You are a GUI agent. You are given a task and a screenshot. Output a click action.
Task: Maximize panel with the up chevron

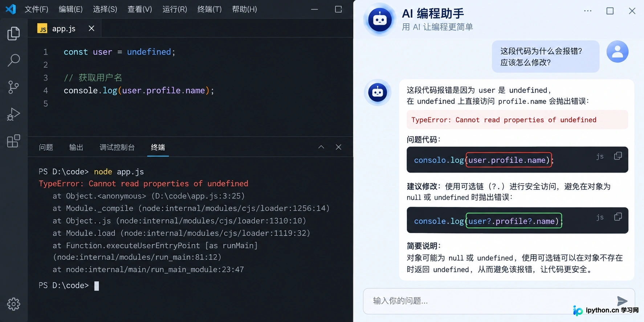[x=321, y=147]
